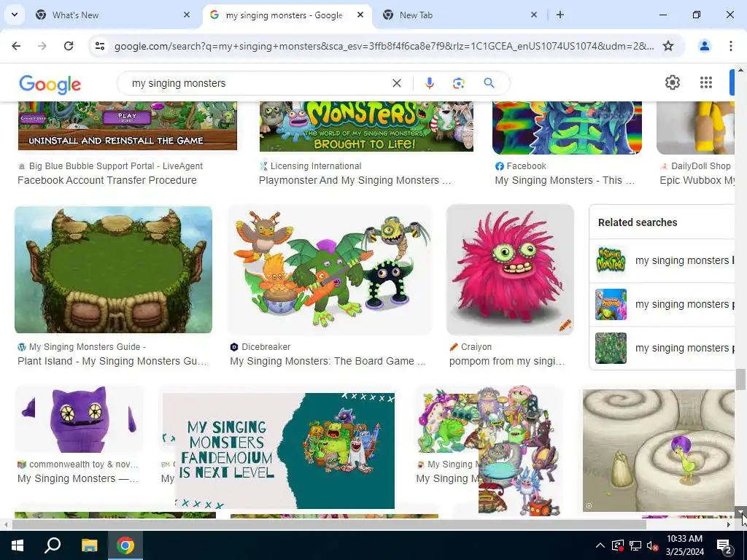Click the scroll-up arrow of page scrollbar
This screenshot has height=560, width=747.
(740, 69)
